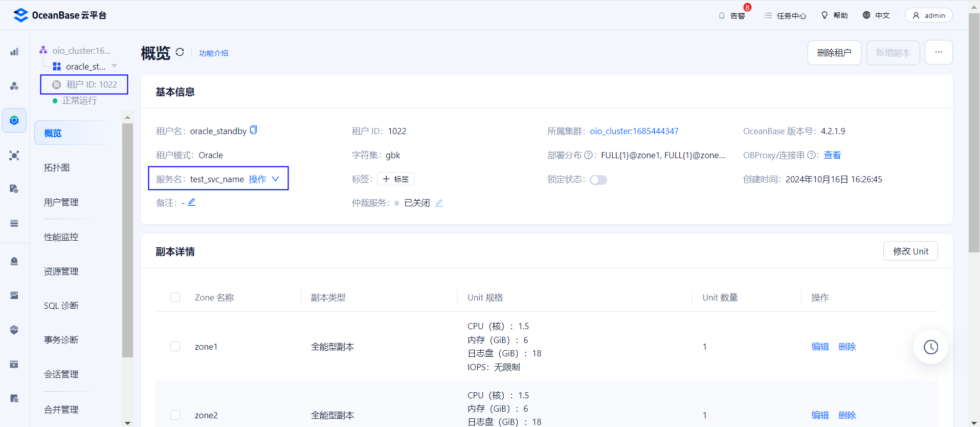Screen dimensions: 980x427
Task: Add a tag with + 标签 button
Action: point(396,179)
